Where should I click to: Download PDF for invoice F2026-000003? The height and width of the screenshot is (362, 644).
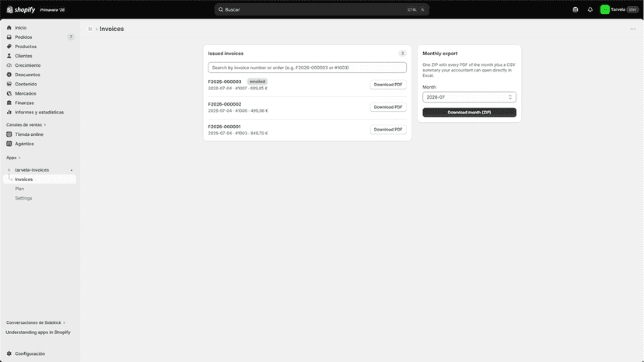coord(387,85)
